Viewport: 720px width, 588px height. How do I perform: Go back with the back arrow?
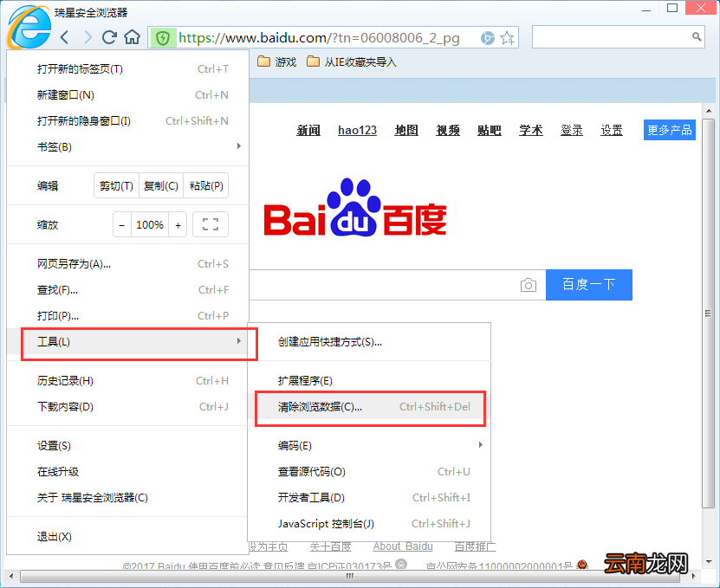click(65, 37)
